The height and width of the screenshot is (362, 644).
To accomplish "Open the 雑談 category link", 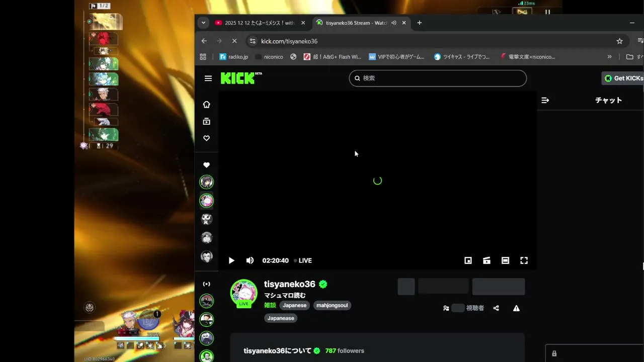I will tap(270, 305).
